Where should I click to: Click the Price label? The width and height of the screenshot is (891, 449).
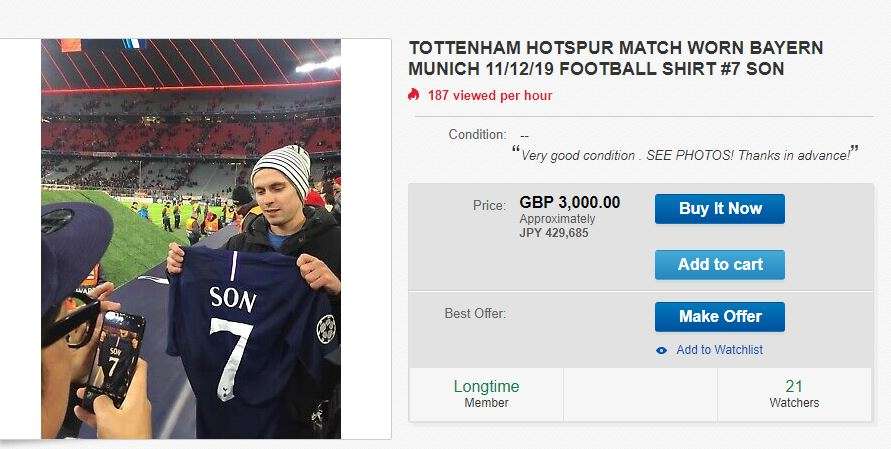pos(489,205)
